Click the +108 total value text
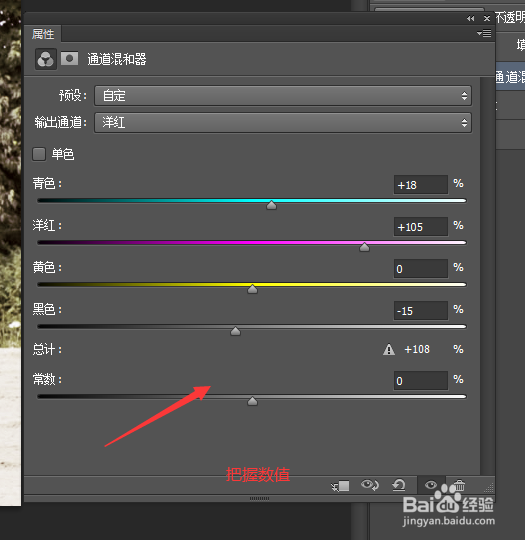525x540 pixels. click(x=417, y=349)
